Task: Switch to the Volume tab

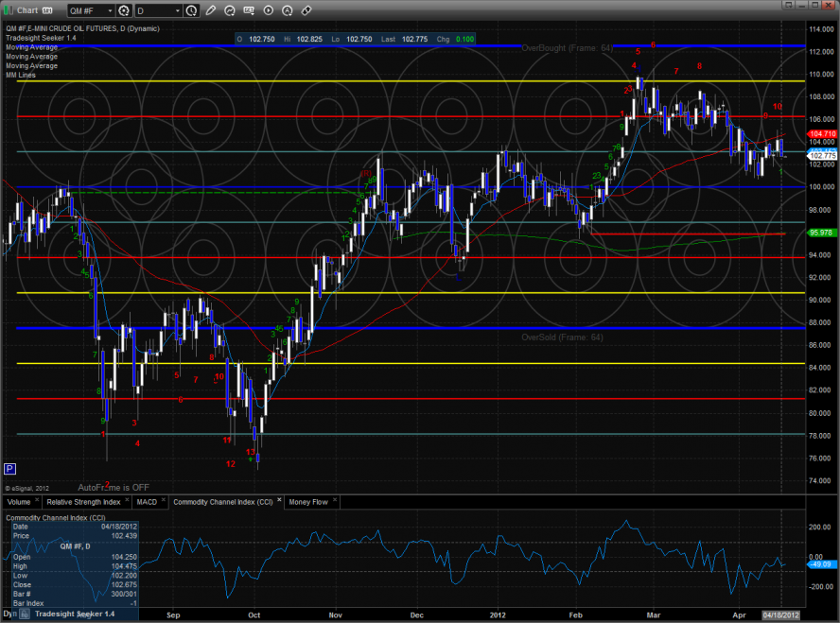Action: point(18,501)
